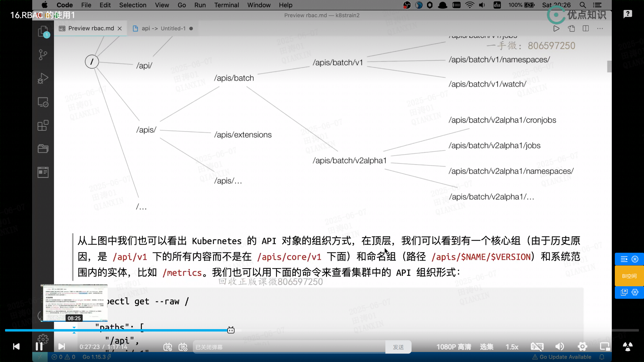This screenshot has height=362, width=644.
Task: Mute the video volume
Action: pyautogui.click(x=559, y=347)
